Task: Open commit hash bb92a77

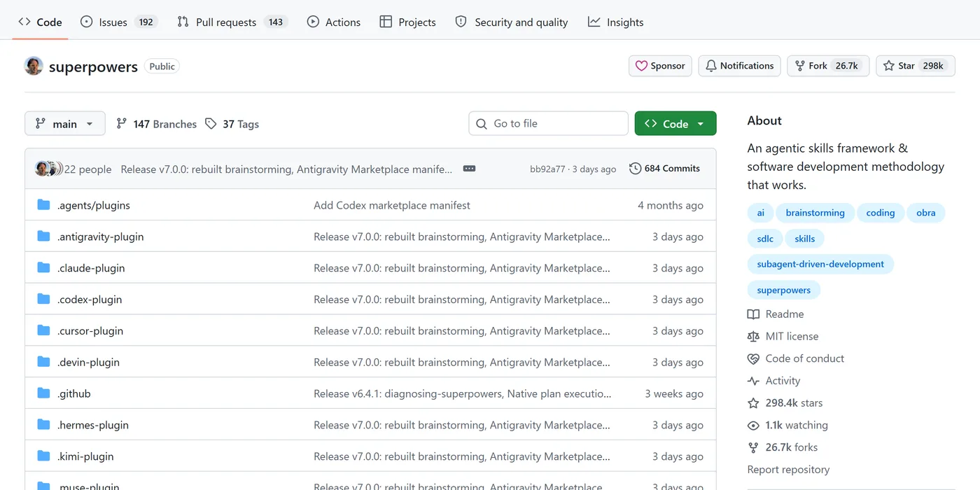Action: (547, 169)
